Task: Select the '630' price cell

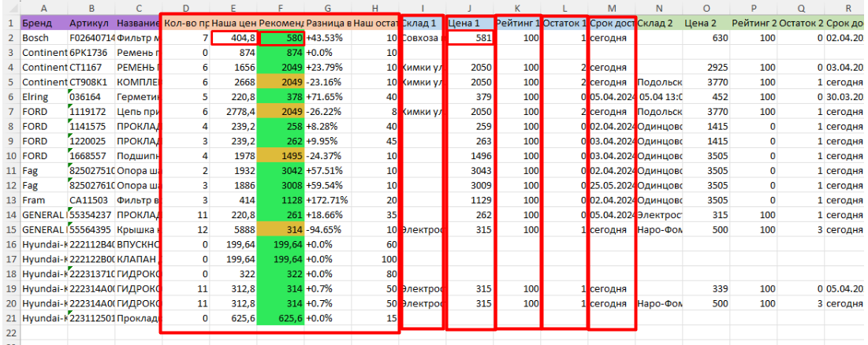Action: tap(707, 38)
